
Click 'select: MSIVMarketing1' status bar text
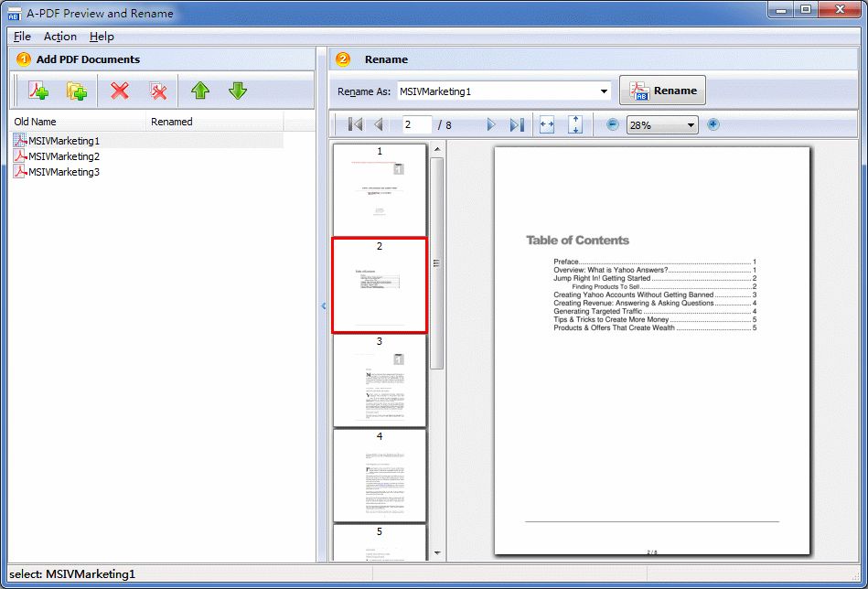coord(72,574)
